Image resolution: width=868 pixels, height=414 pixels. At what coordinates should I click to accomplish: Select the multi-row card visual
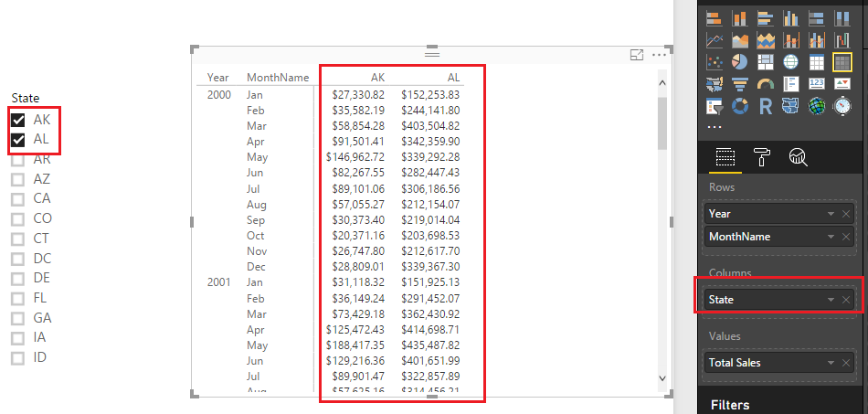point(790,83)
